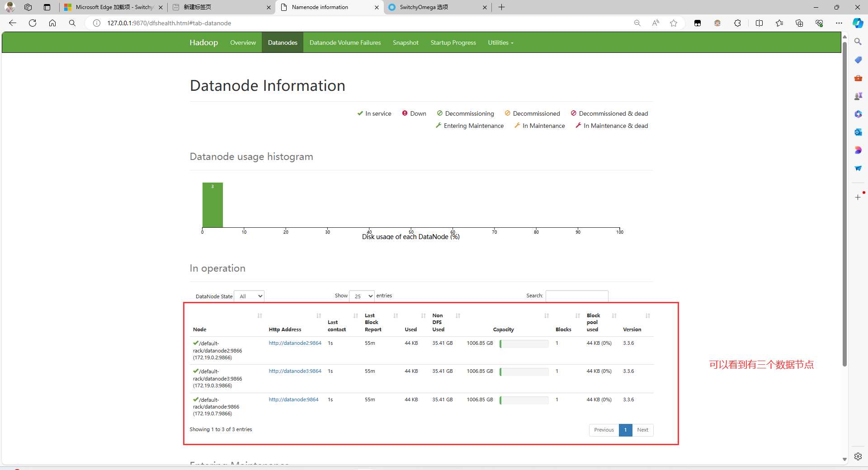Click datanode2 capacity progress bar
The width and height of the screenshot is (868, 470).
click(524, 344)
